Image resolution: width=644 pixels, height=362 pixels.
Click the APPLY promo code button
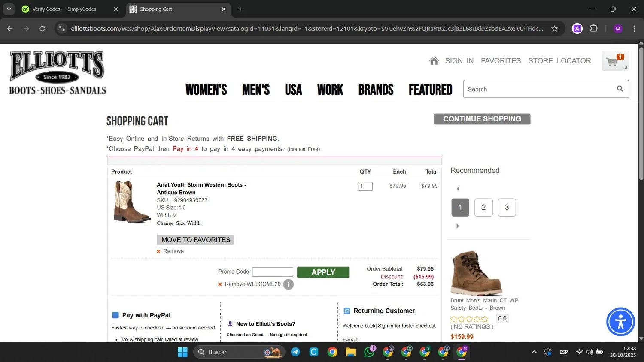pos(323,272)
